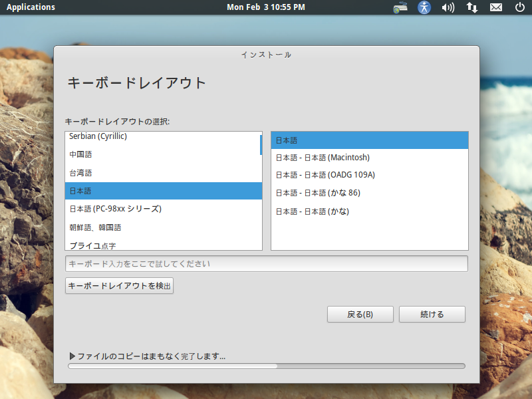Viewport: 532px width, 399px height.
Task: Click the layout list scrollbar thumb
Action: tap(261, 145)
